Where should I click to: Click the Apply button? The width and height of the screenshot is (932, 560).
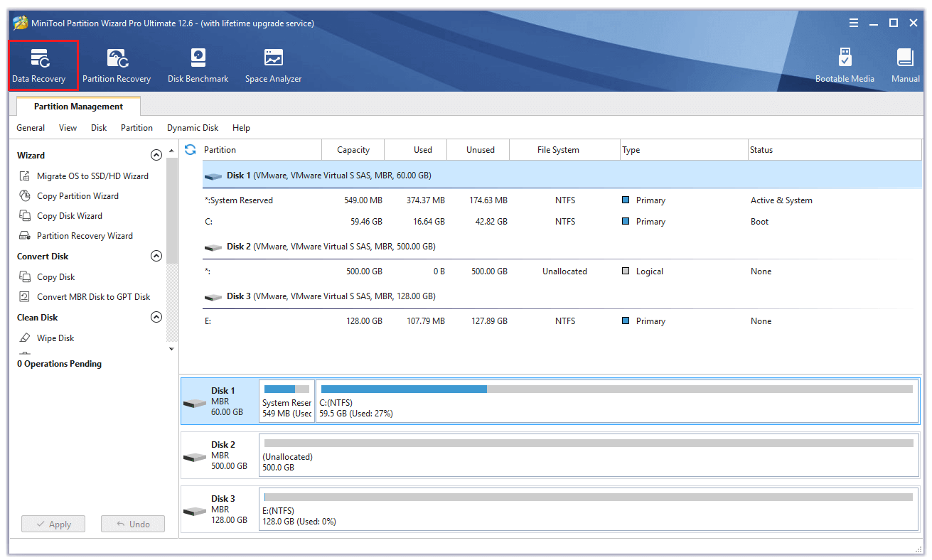tap(53, 524)
